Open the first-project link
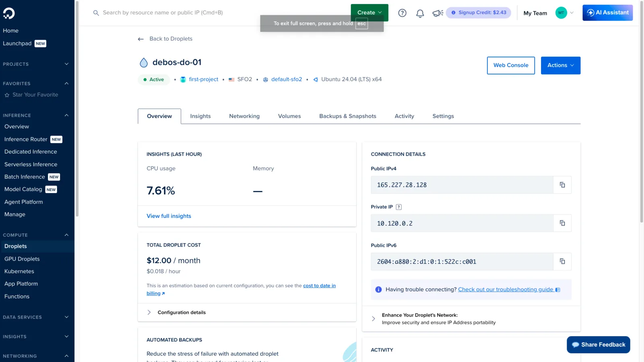This screenshot has width=644, height=362. point(204,80)
